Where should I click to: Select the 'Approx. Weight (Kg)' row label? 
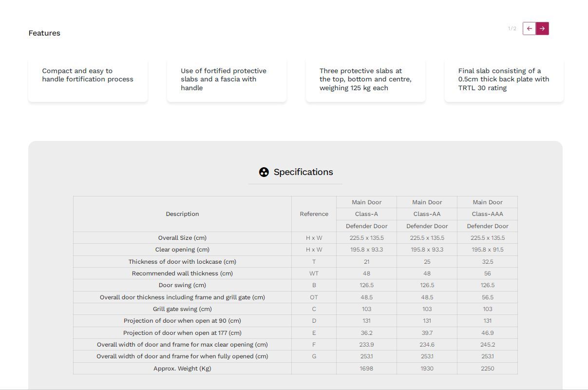point(182,369)
